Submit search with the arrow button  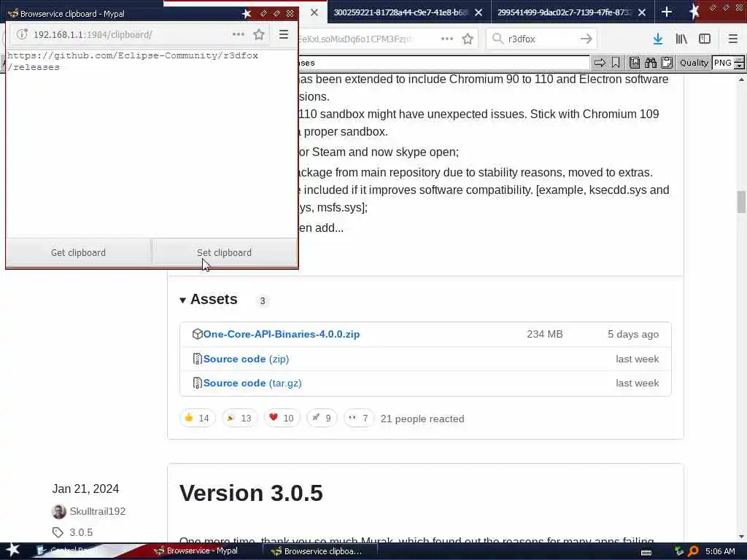coord(586,39)
